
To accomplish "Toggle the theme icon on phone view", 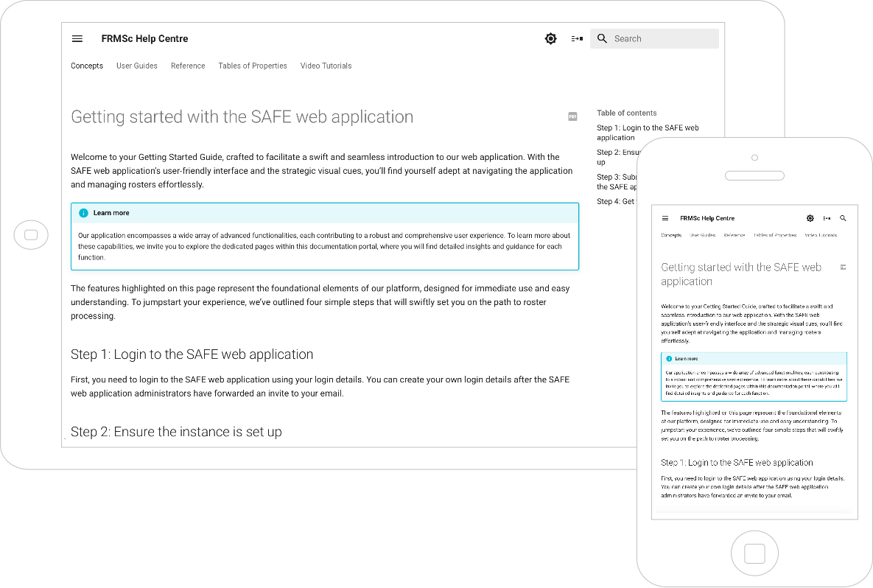I will point(810,219).
